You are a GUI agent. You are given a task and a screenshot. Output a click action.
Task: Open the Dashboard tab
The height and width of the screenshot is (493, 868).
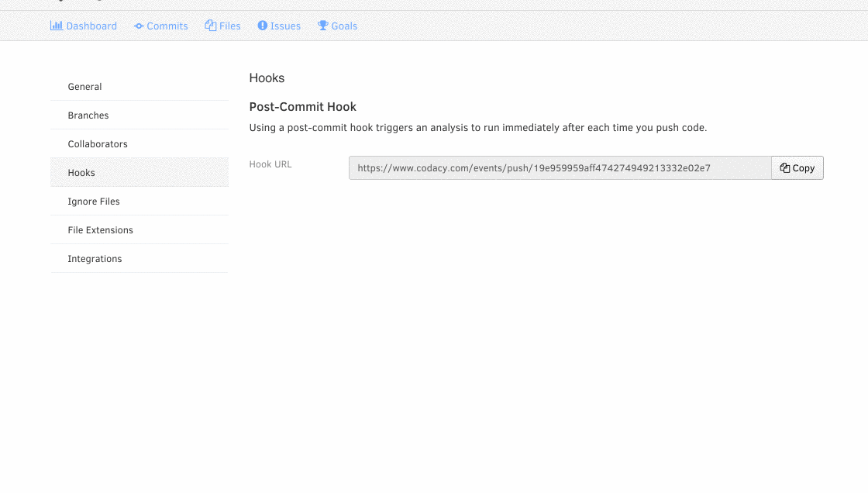pos(84,26)
